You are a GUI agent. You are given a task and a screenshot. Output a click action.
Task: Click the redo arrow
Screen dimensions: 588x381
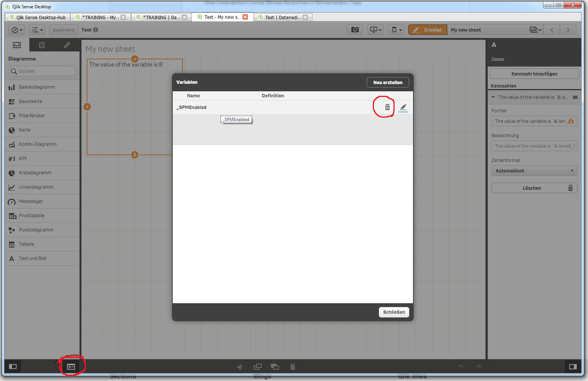point(479,366)
